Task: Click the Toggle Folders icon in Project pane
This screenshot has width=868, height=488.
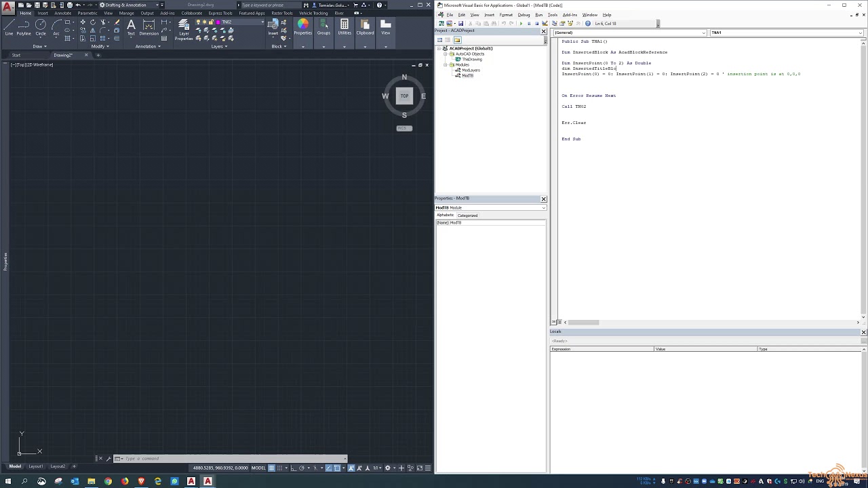Action: (x=457, y=40)
